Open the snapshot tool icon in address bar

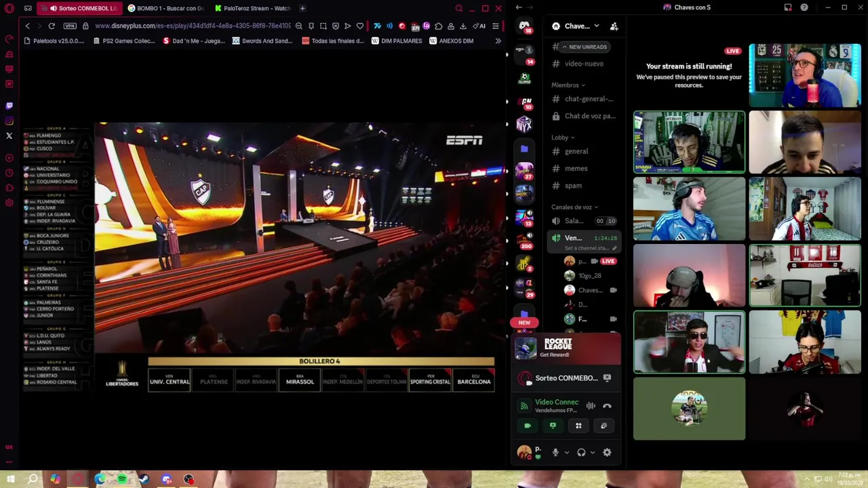click(x=323, y=26)
